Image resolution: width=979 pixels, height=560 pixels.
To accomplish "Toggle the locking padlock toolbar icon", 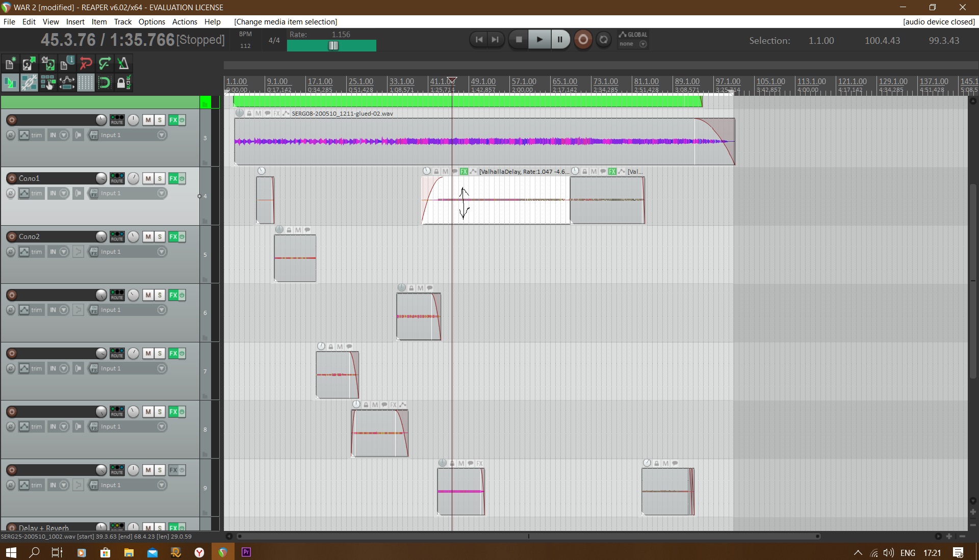I will [x=123, y=83].
